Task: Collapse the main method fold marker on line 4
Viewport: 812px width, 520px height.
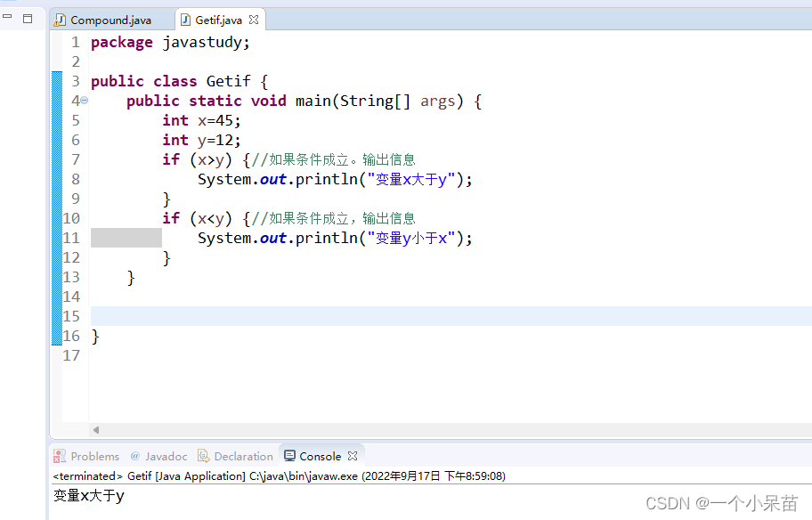Action: 85,101
